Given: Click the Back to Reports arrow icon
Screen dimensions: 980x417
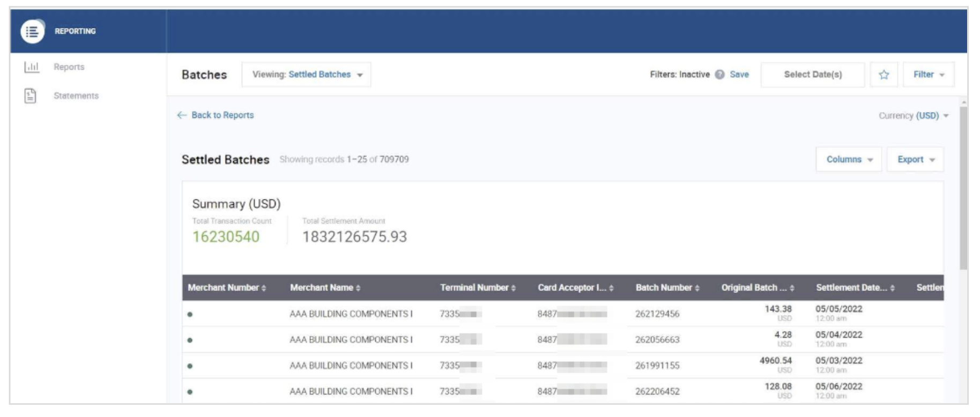Looking at the screenshot, I should [x=182, y=115].
